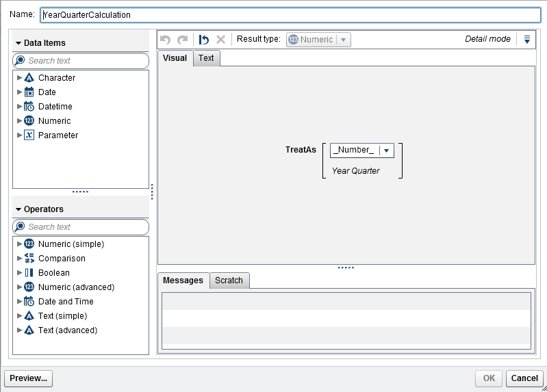
Task: Expand the Date tree node
Action: 20,92
